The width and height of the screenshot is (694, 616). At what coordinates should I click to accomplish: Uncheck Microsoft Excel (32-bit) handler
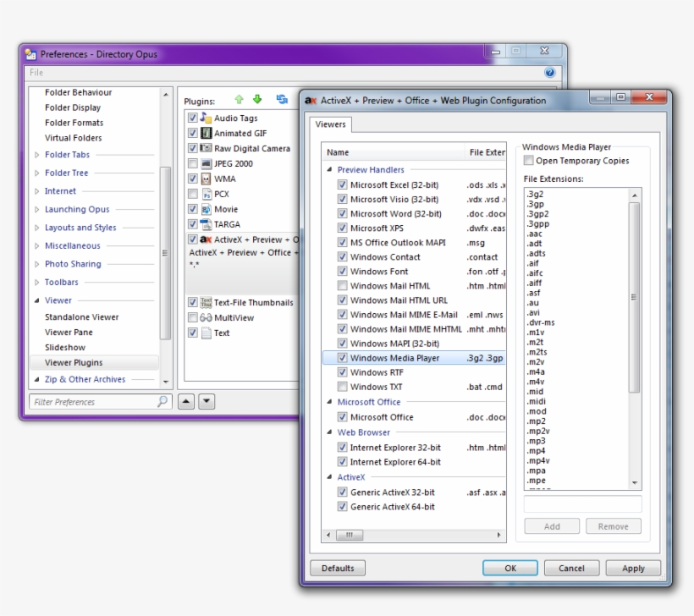point(342,184)
